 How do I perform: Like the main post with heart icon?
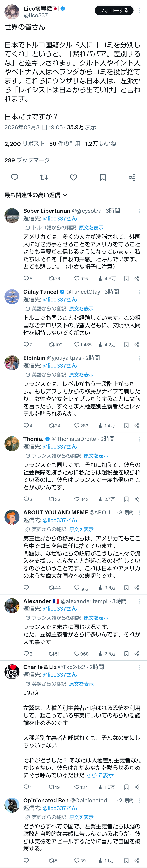(73, 177)
